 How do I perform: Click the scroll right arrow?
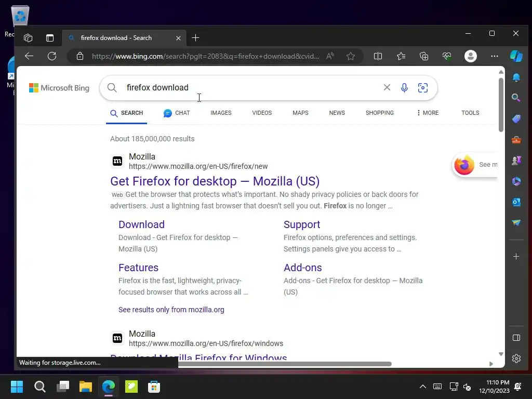tap(491, 364)
